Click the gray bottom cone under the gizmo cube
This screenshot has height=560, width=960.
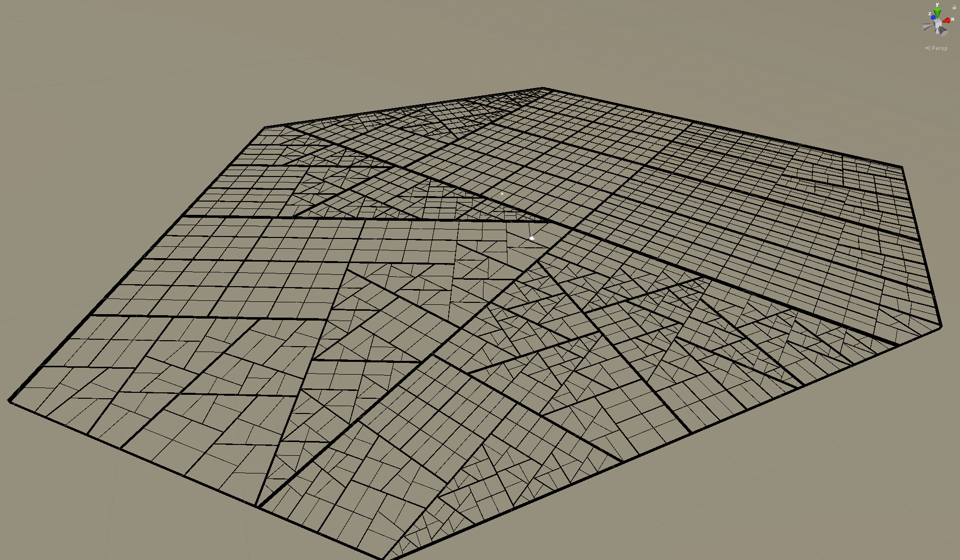[937, 31]
